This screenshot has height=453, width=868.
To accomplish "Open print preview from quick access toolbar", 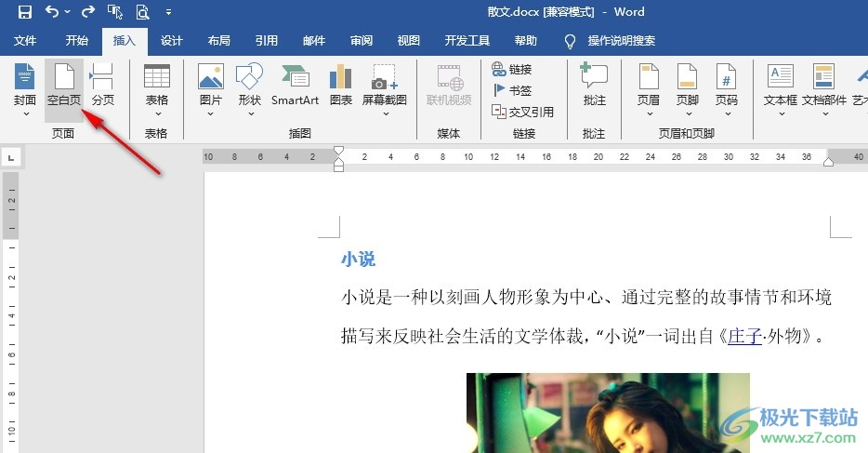I will point(143,12).
